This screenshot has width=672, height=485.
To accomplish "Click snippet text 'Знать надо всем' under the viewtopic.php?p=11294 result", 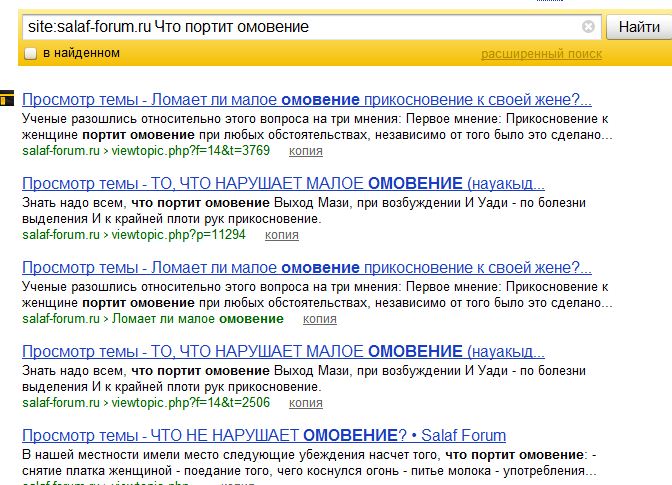I will click(74, 203).
